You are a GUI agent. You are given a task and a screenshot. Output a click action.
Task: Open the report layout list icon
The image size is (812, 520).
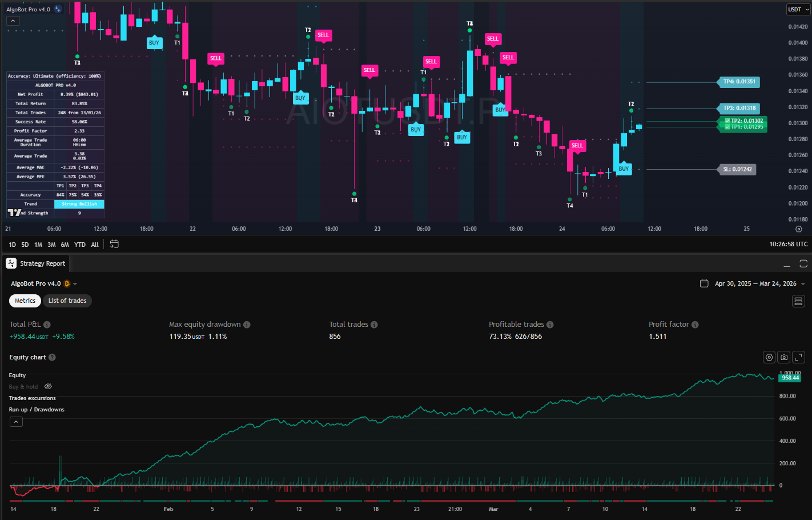click(x=798, y=301)
